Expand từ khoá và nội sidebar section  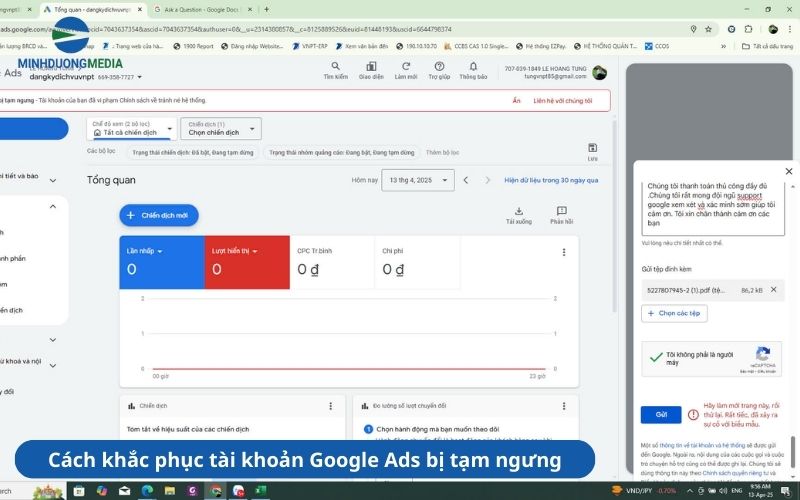53,365
